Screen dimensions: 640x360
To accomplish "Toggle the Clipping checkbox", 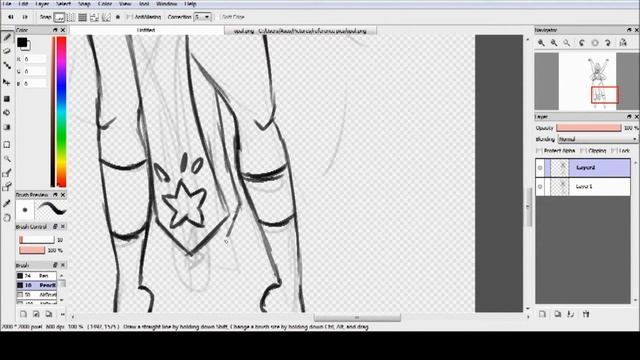I will (583, 151).
